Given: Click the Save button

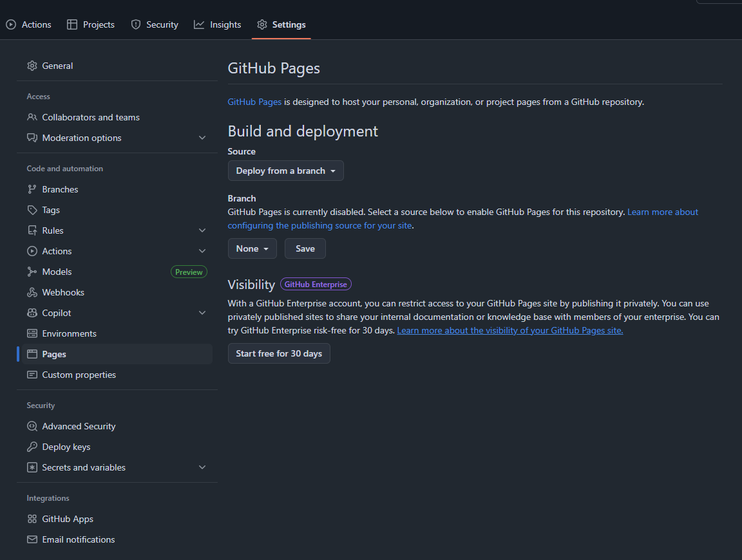Looking at the screenshot, I should coord(305,248).
